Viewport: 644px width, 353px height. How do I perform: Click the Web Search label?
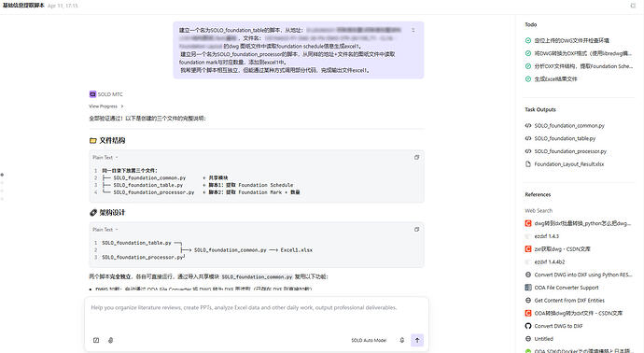[x=539, y=211]
